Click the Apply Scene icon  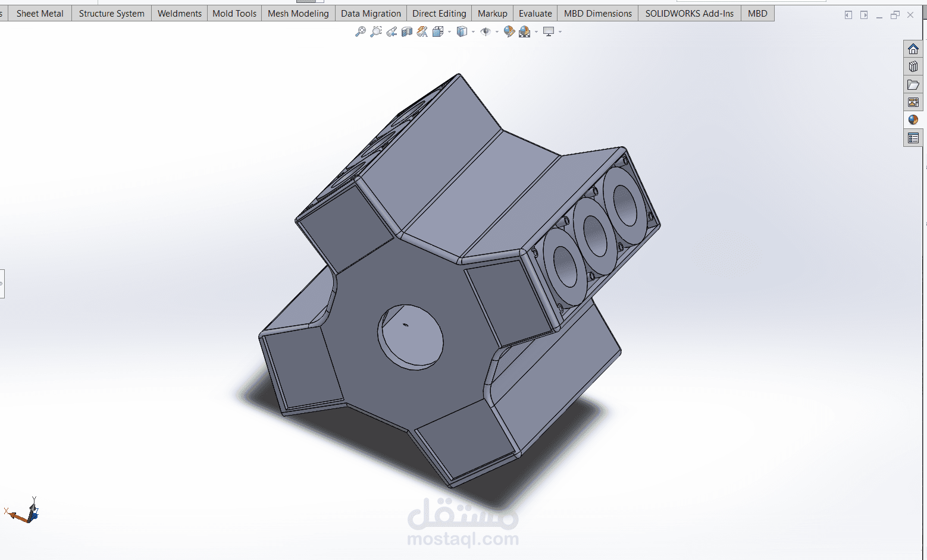pyautogui.click(x=524, y=32)
